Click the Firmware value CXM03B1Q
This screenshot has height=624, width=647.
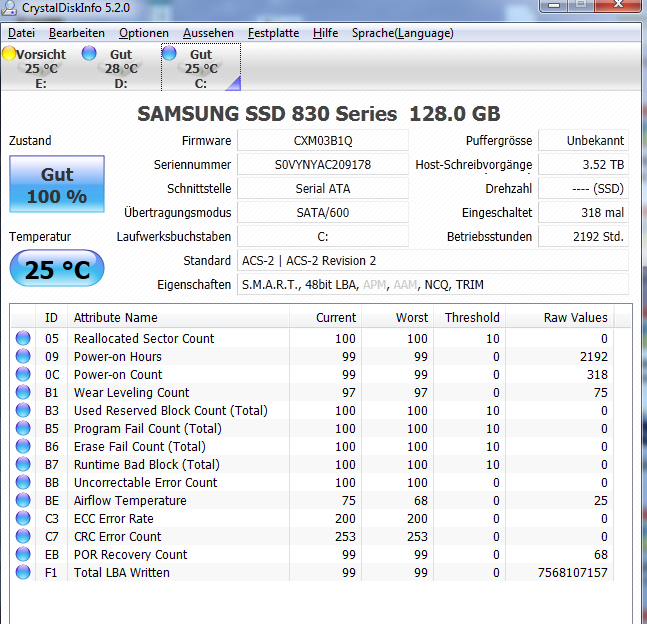point(323,141)
